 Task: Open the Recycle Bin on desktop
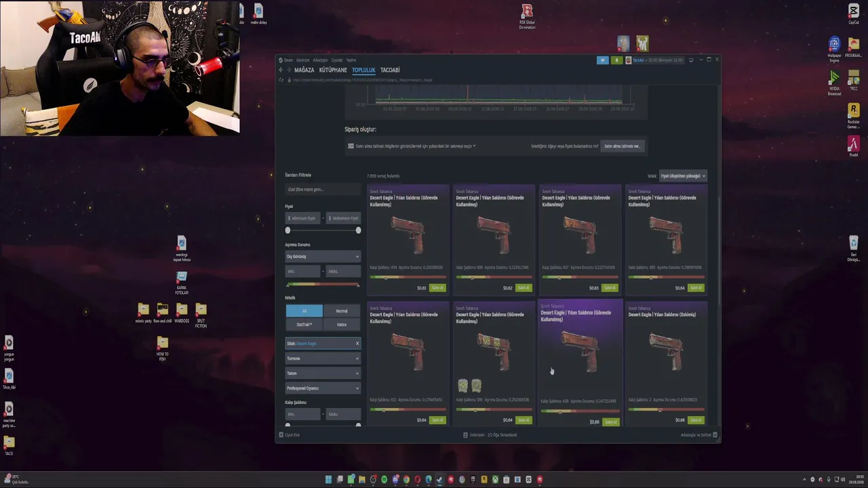(854, 248)
